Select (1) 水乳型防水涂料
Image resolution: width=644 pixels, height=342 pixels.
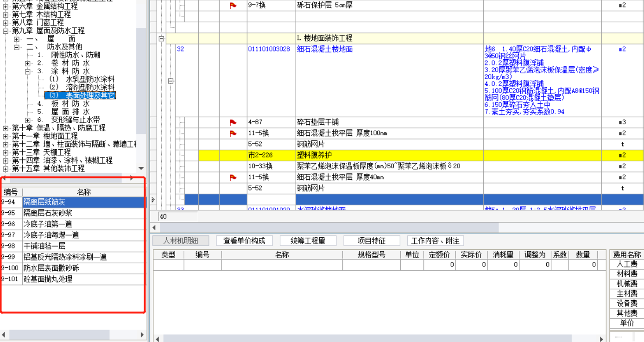click(x=82, y=80)
